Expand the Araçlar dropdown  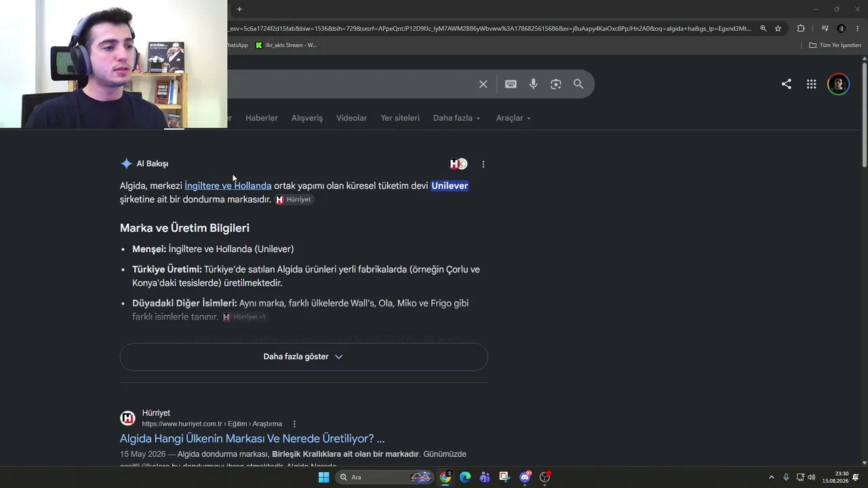pyautogui.click(x=513, y=118)
